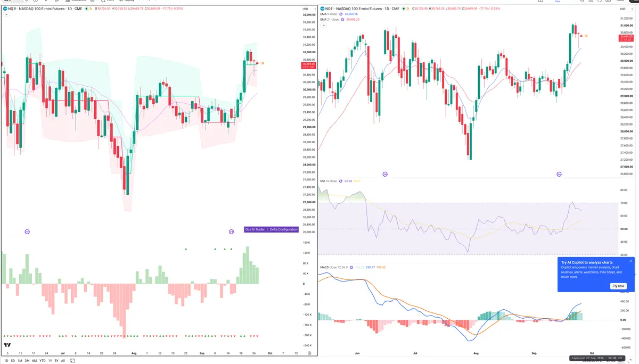Click the purple icon beside EMA 21 value
This screenshot has height=364, width=639.
click(343, 20)
